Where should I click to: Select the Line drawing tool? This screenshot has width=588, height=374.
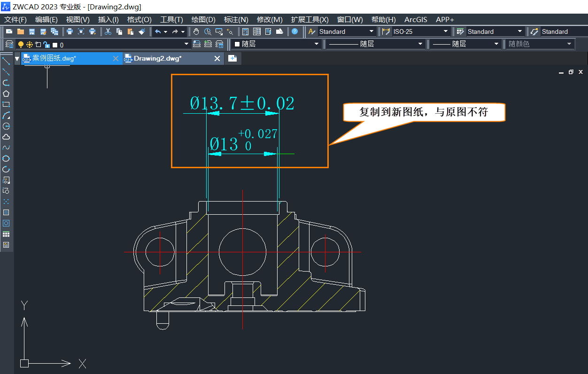[6, 61]
